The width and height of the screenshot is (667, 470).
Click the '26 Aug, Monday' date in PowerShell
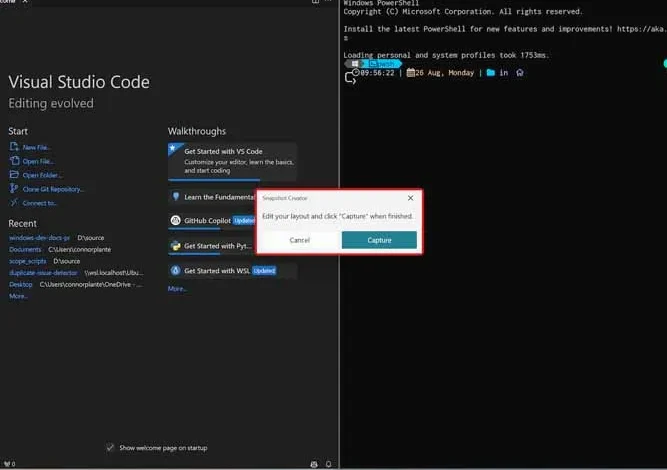click(x=445, y=73)
